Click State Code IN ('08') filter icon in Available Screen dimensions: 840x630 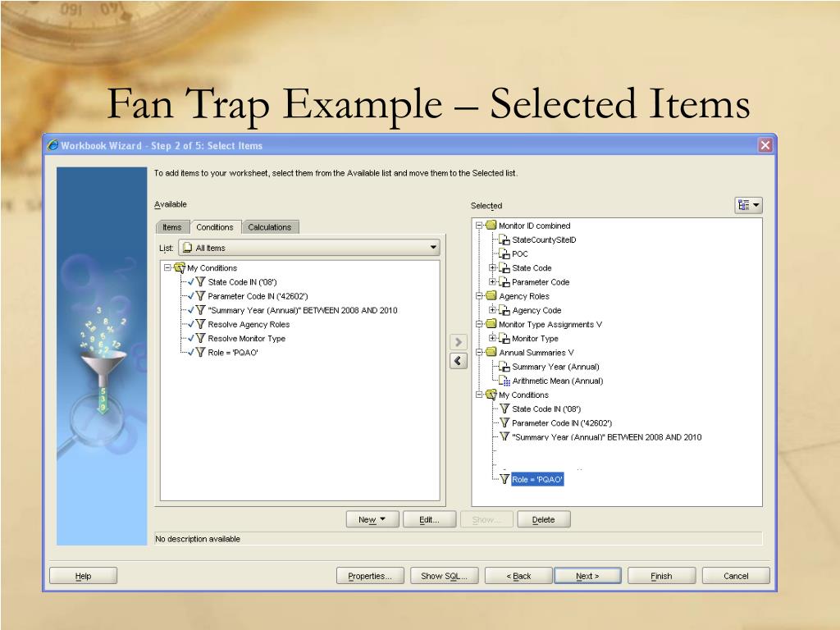pyautogui.click(x=200, y=282)
